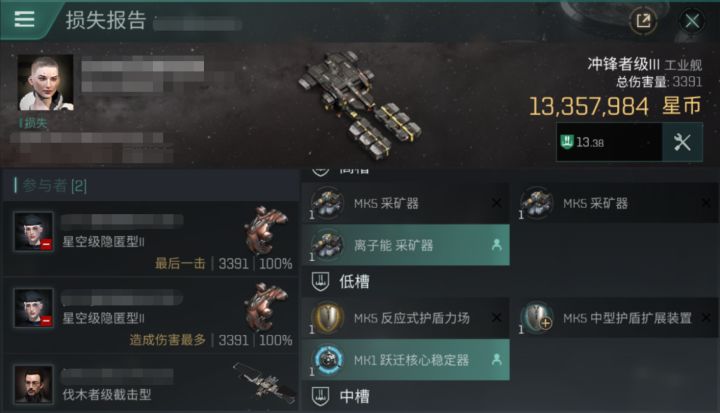Select the victim pilot portrait
Image resolution: width=720 pixels, height=413 pixels.
[45, 83]
